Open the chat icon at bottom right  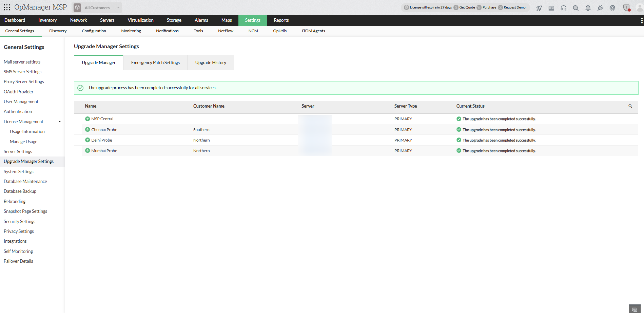pyautogui.click(x=635, y=309)
